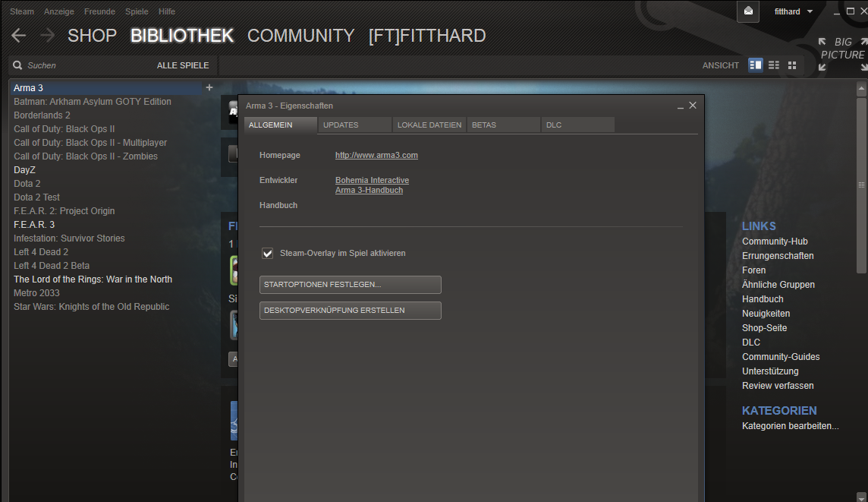Viewport: 868px width, 502px height.
Task: Open the inbox envelope icon
Action: point(748,11)
